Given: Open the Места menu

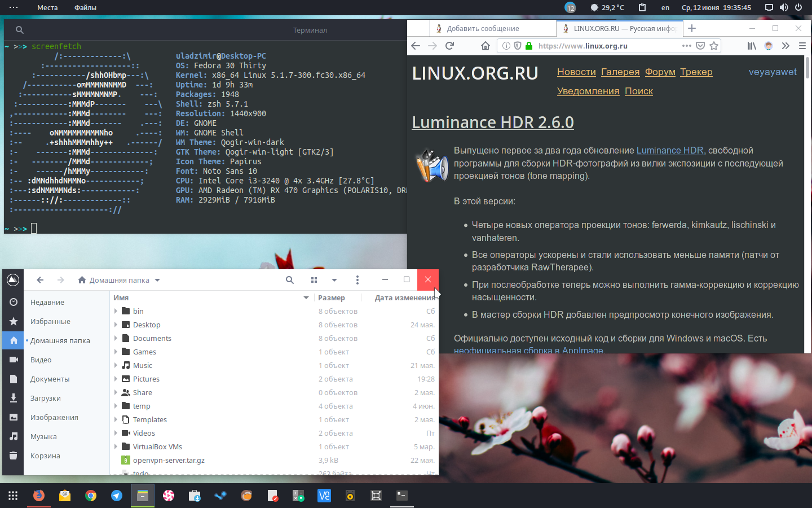Looking at the screenshot, I should tap(47, 7).
